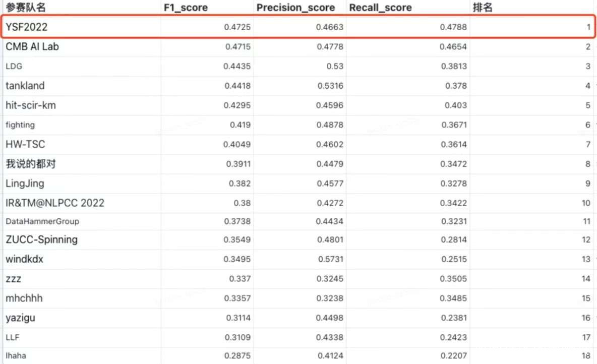
Task: Click LDG's precision value 0.53
Action: coord(335,66)
